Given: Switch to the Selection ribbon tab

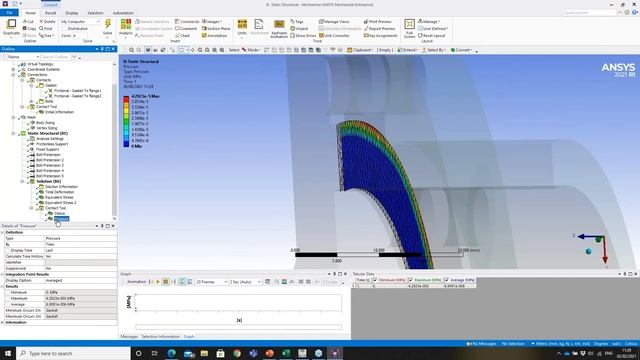Looking at the screenshot, I should click(96, 13).
